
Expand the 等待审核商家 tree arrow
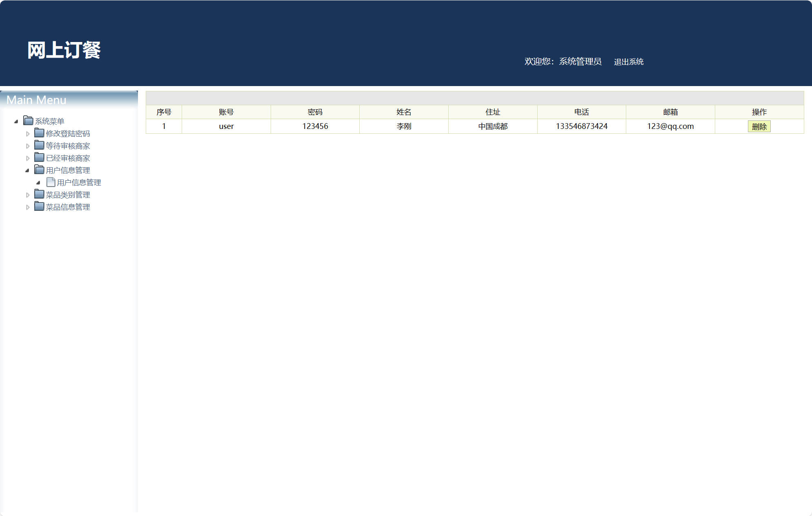(27, 146)
